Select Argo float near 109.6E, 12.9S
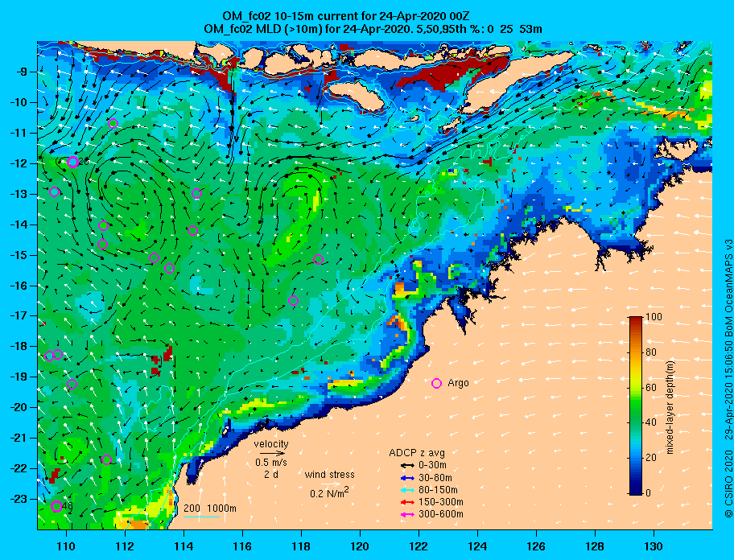This screenshot has height=560, width=734. pos(54,191)
